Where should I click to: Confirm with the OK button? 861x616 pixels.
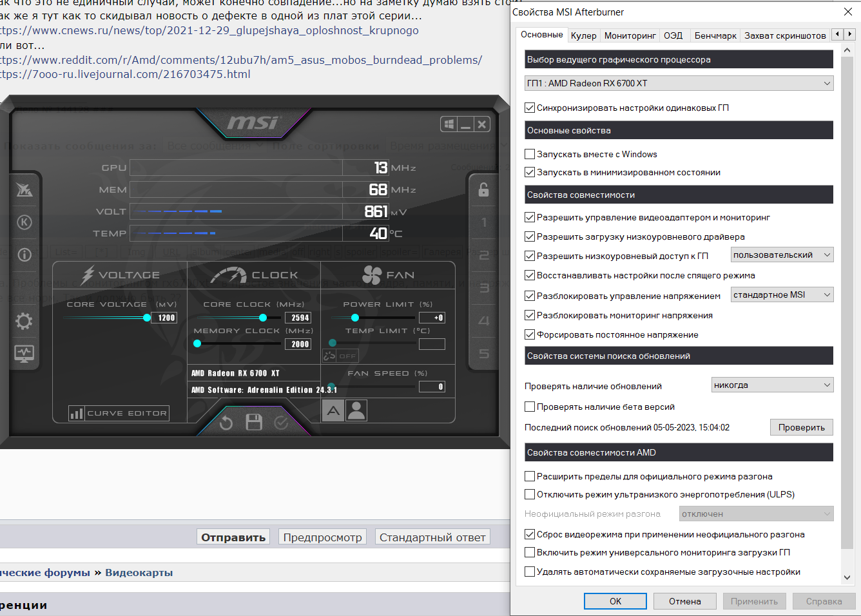[615, 601]
